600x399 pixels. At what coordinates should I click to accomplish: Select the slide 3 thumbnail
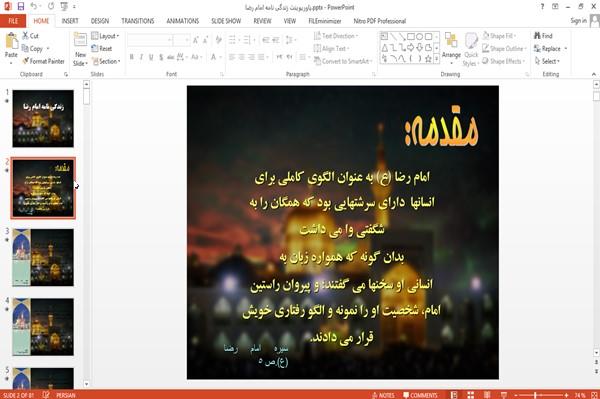click(43, 257)
